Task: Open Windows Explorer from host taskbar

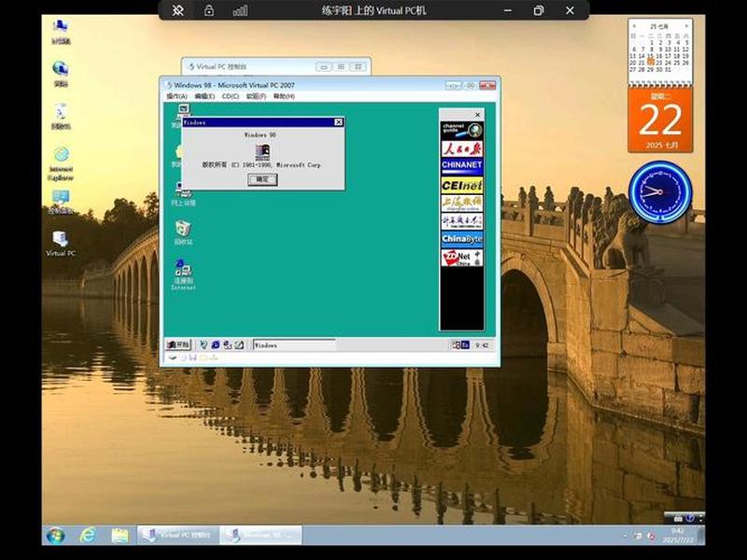Action: pyautogui.click(x=120, y=535)
